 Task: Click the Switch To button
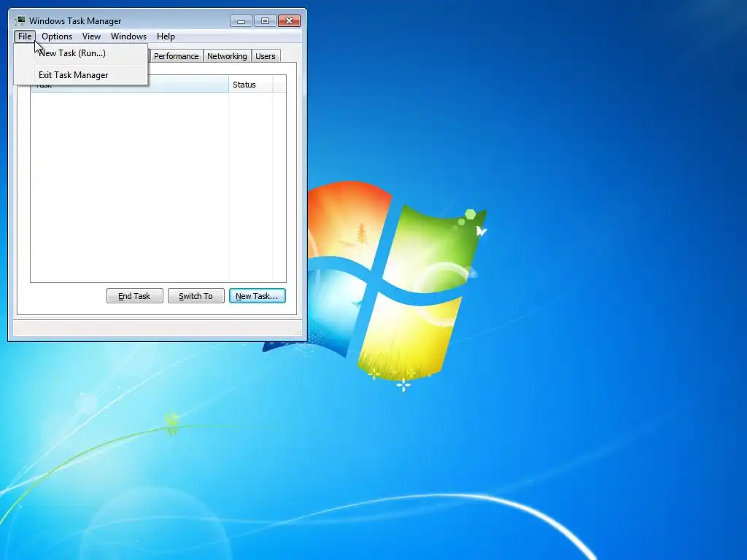tap(196, 296)
